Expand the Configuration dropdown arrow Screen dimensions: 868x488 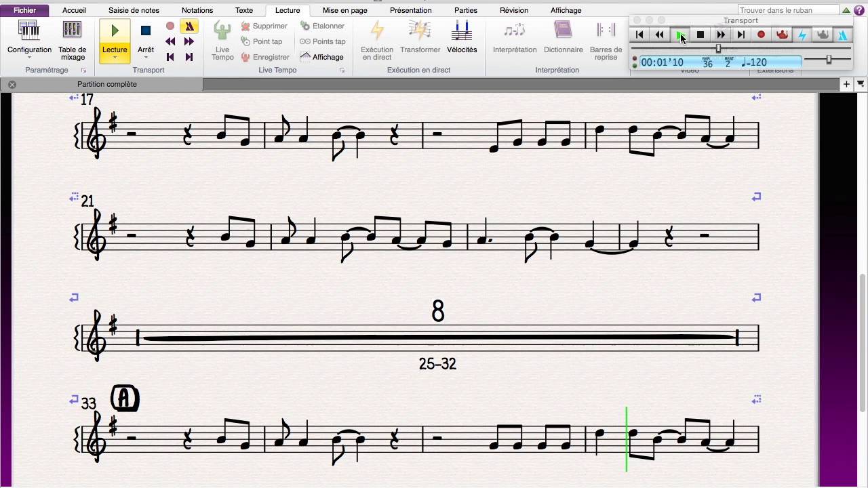click(29, 58)
